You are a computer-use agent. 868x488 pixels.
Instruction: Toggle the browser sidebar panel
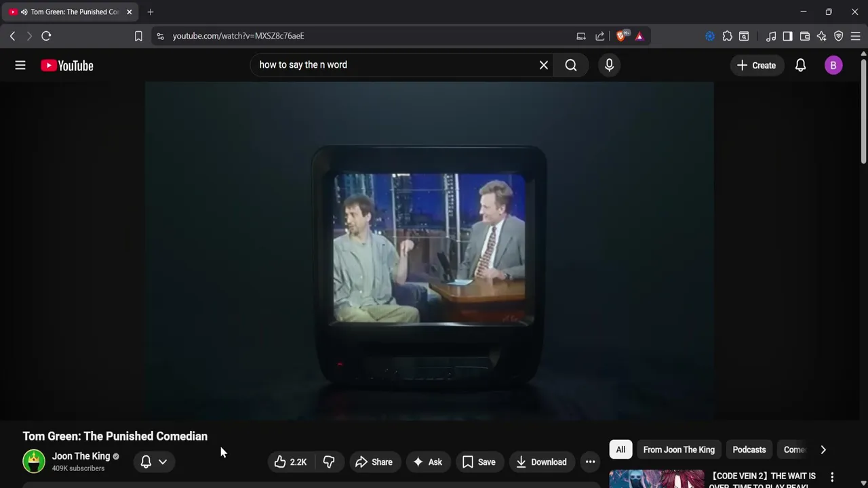pos(787,36)
